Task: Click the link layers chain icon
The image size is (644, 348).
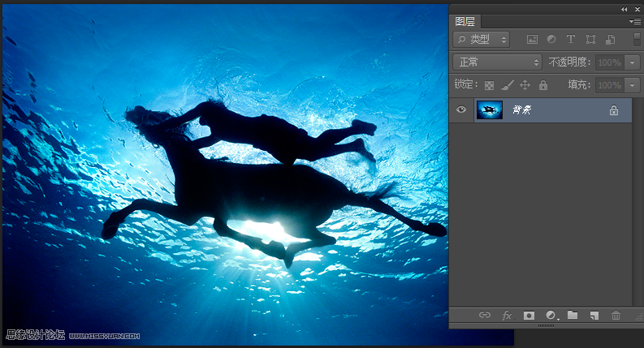Action: (x=485, y=316)
